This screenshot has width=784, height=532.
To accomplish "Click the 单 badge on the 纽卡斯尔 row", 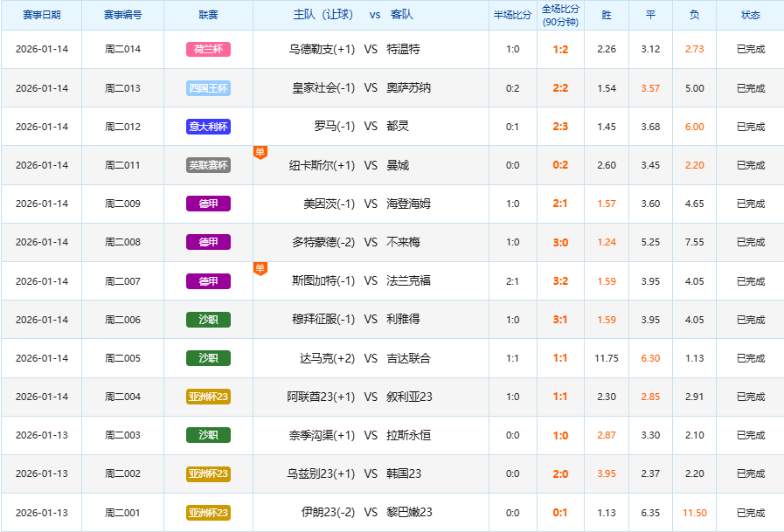I will point(260,153).
